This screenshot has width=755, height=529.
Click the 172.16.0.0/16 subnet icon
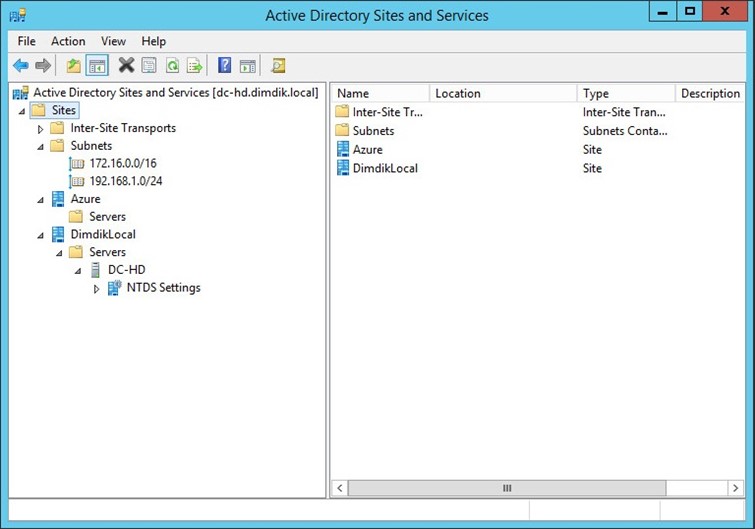point(77,164)
